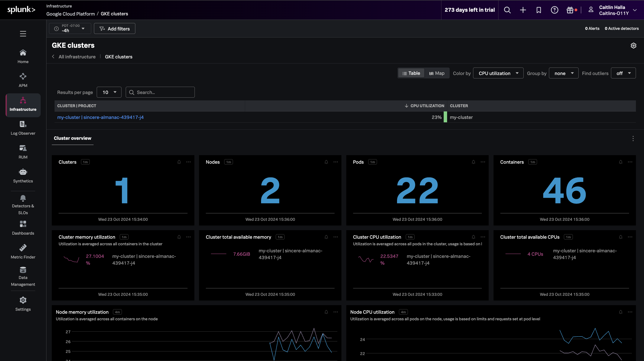Viewport: 644px width, 361px height.
Task: Open more actions on Containers chart
Action: tap(630, 162)
